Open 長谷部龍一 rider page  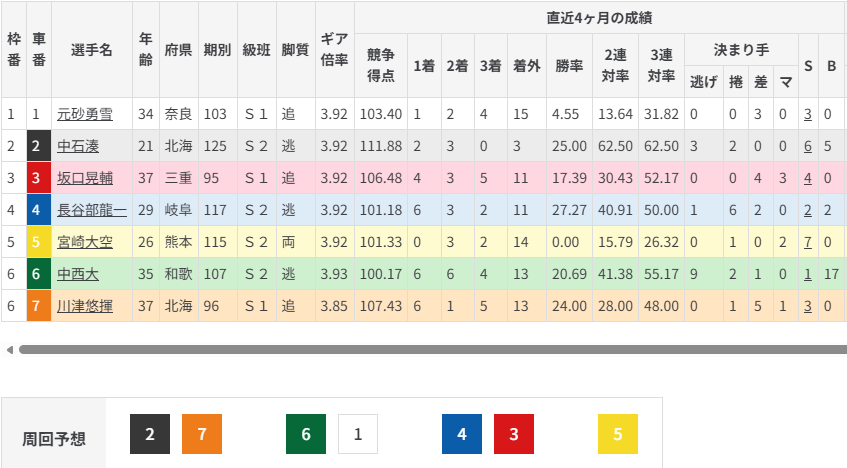click(x=91, y=211)
